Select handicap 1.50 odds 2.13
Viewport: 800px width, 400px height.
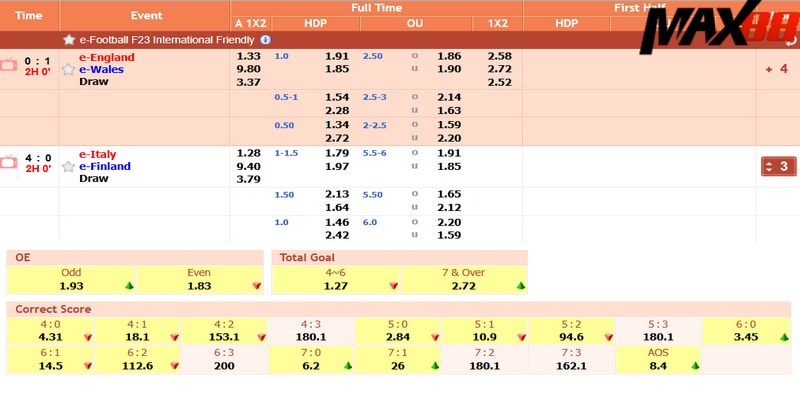click(x=337, y=194)
